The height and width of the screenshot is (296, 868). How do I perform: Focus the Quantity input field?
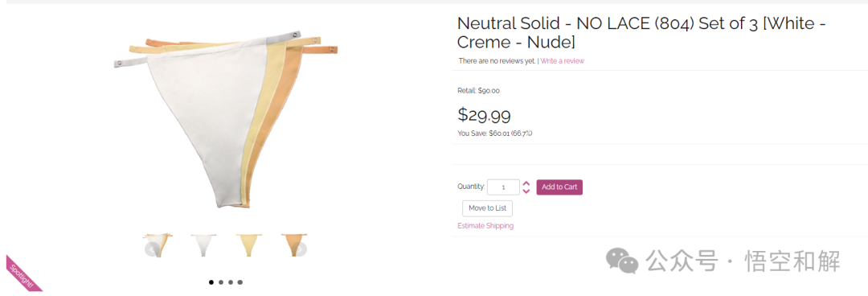(x=503, y=187)
